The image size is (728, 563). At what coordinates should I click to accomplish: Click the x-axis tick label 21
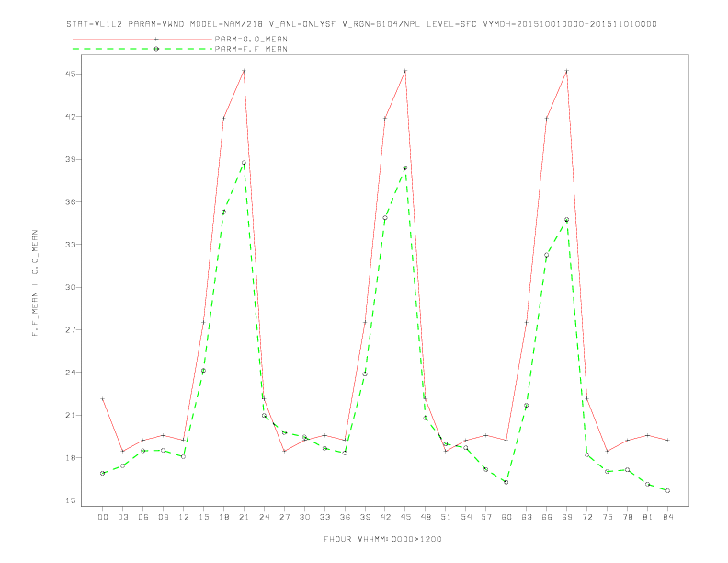click(x=244, y=517)
